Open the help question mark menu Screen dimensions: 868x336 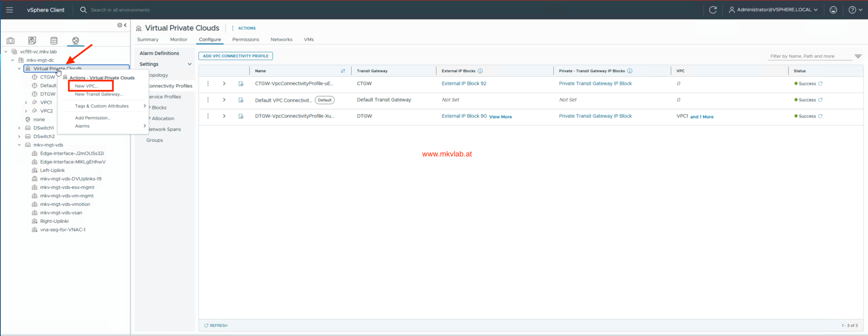click(855, 10)
